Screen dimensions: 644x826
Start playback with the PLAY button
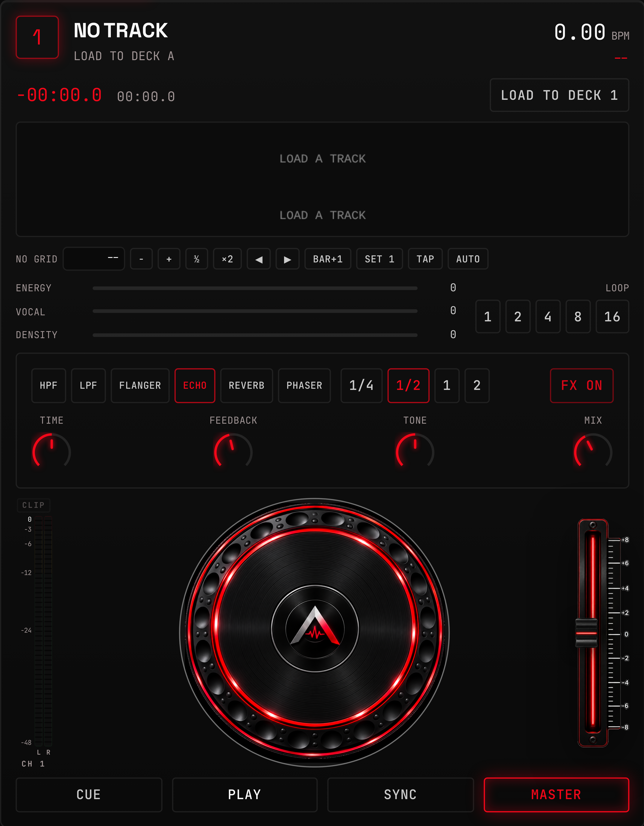[x=245, y=795]
